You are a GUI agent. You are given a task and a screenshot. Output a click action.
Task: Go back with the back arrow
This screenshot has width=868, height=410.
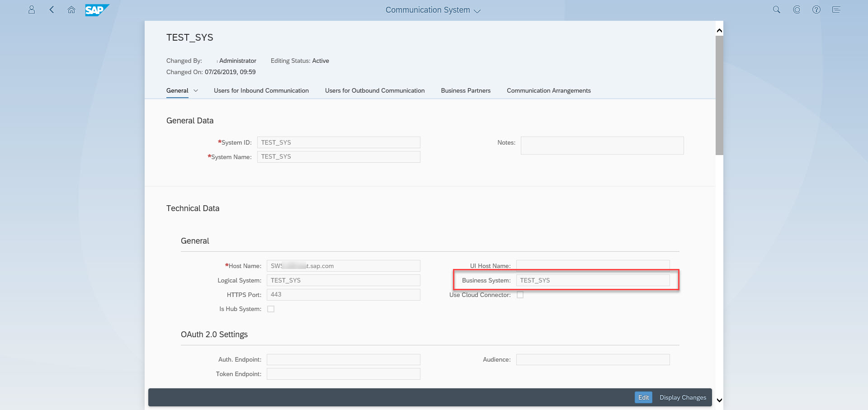[52, 9]
